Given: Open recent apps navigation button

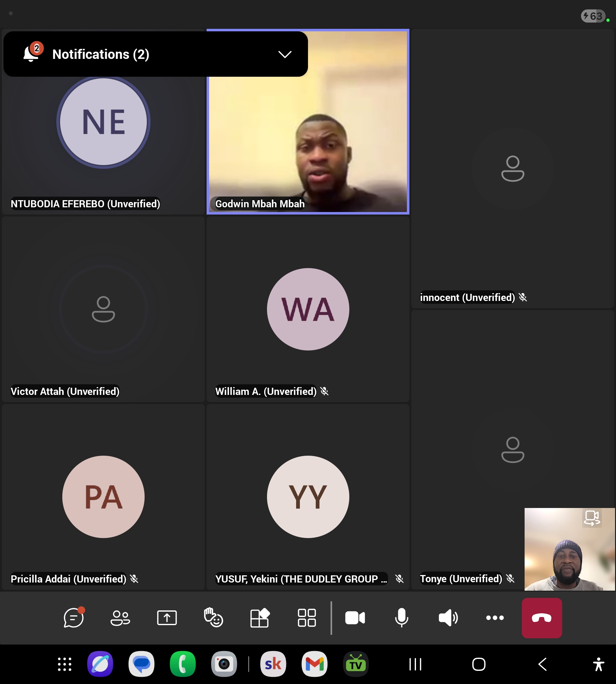Looking at the screenshot, I should tap(415, 664).
